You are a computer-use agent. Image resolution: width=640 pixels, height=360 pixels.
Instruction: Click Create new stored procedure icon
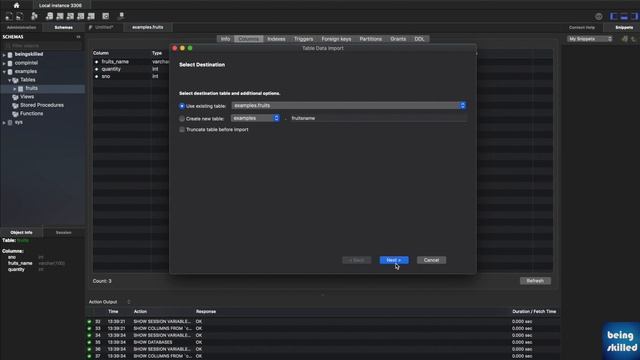click(81, 16)
